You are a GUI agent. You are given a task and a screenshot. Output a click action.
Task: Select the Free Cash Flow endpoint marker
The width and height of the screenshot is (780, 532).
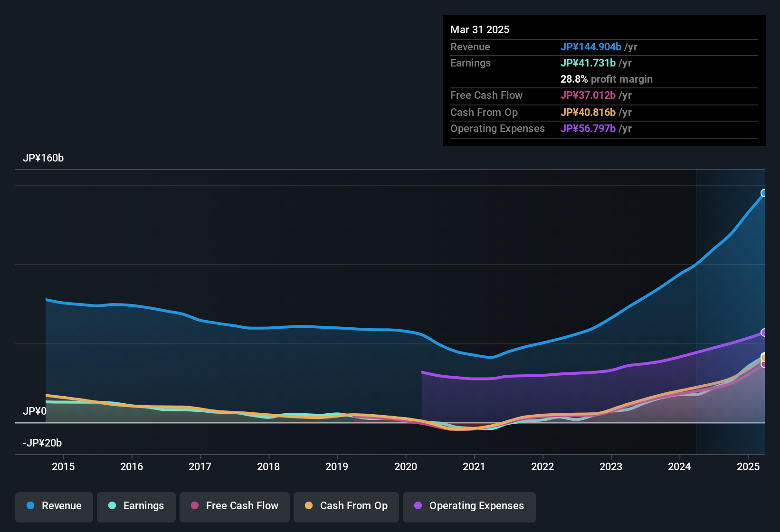[x=764, y=364]
